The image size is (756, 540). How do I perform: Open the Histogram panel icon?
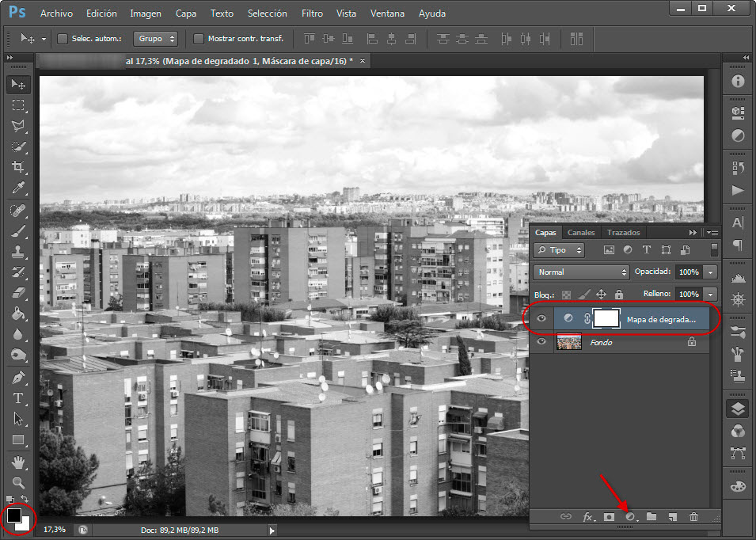pos(738,278)
